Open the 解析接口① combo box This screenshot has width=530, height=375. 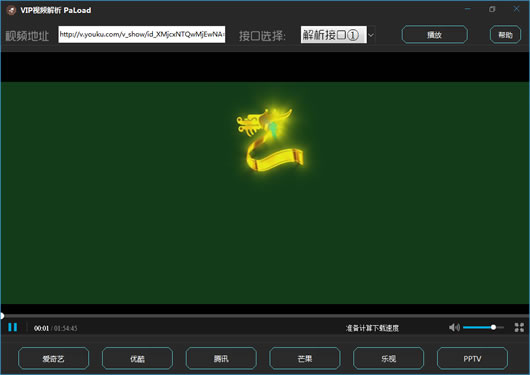click(333, 35)
